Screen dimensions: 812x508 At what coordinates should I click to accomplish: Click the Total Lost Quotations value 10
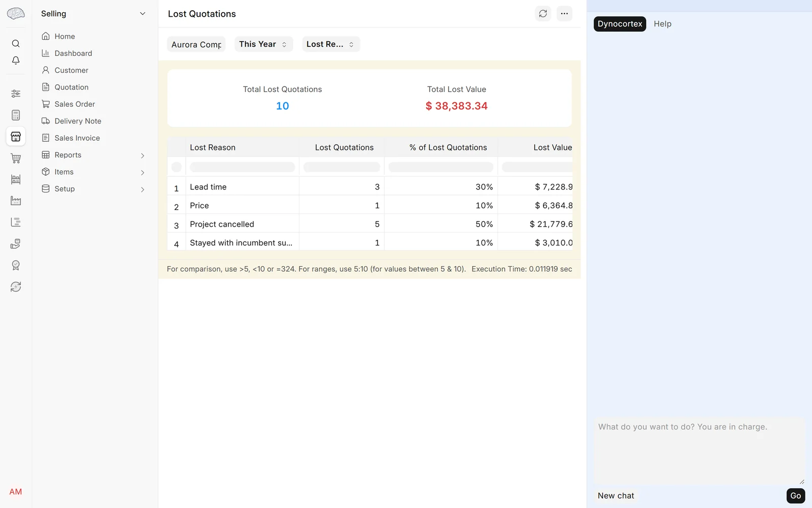[282, 106]
